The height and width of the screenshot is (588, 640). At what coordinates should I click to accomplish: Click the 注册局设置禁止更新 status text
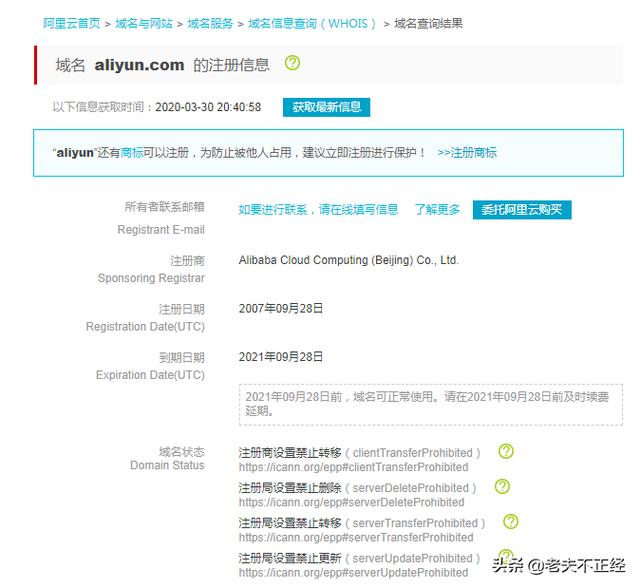tap(290, 558)
